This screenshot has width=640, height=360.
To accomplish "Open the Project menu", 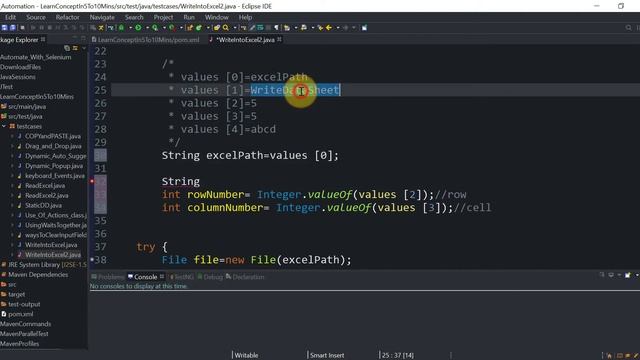I will coord(163,17).
